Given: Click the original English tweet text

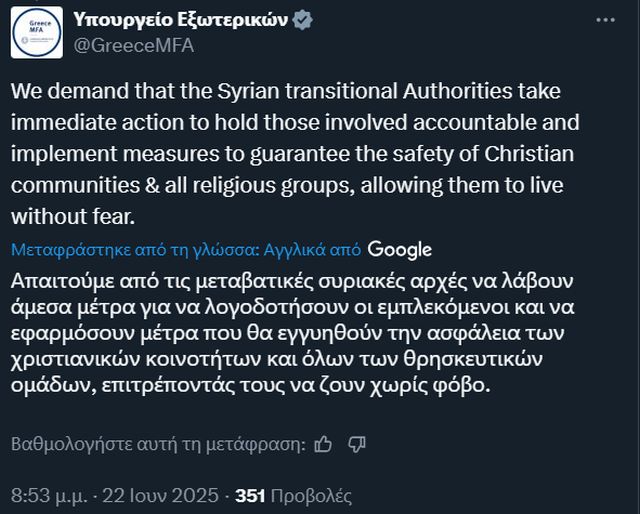Looking at the screenshot, I should point(290,154).
